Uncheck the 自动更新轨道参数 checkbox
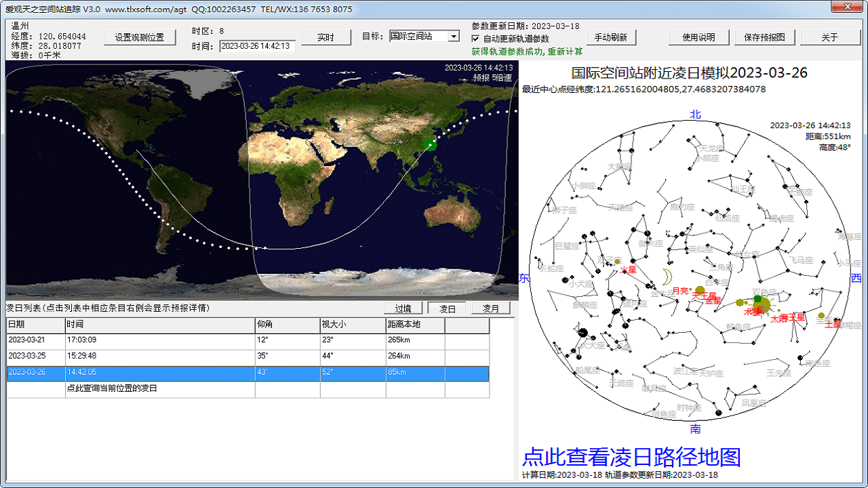868x488 pixels. (x=475, y=37)
